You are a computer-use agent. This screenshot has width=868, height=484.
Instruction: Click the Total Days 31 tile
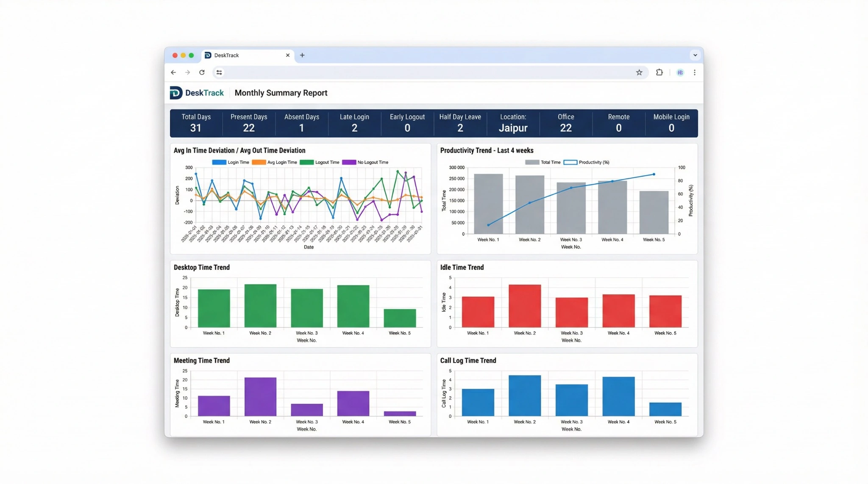[x=196, y=123]
